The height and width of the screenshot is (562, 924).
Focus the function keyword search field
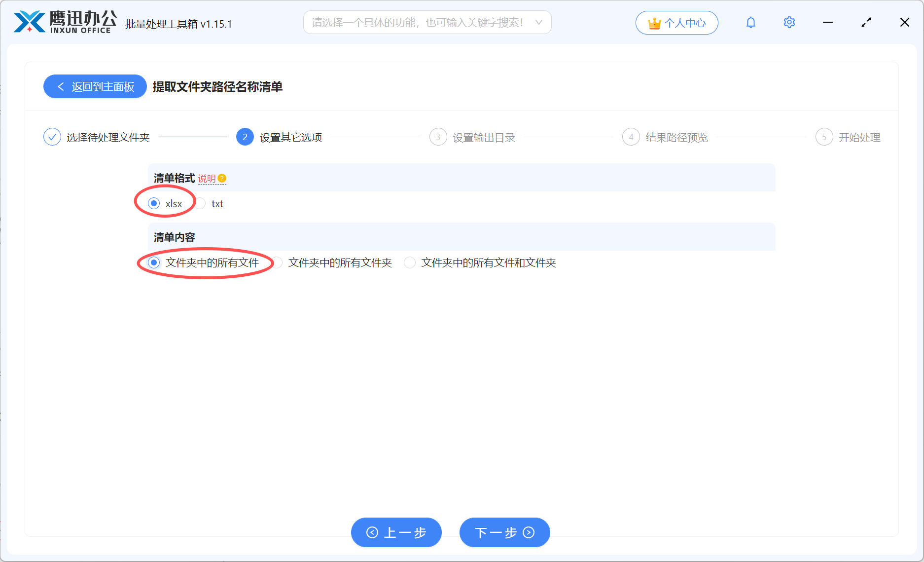pyautogui.click(x=427, y=23)
